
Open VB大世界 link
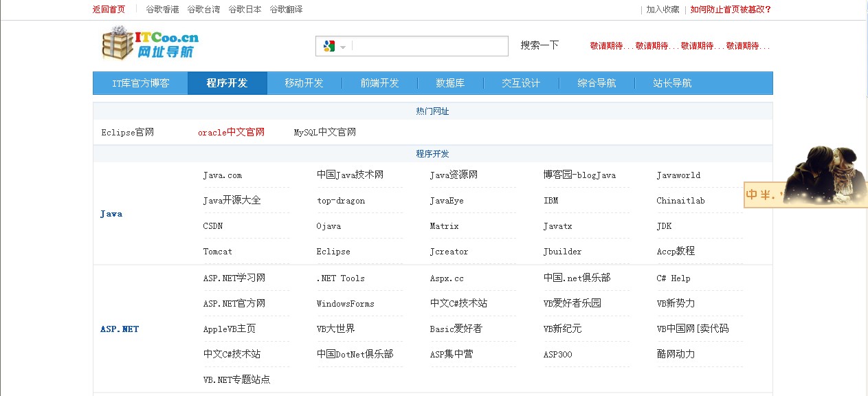[x=335, y=329]
